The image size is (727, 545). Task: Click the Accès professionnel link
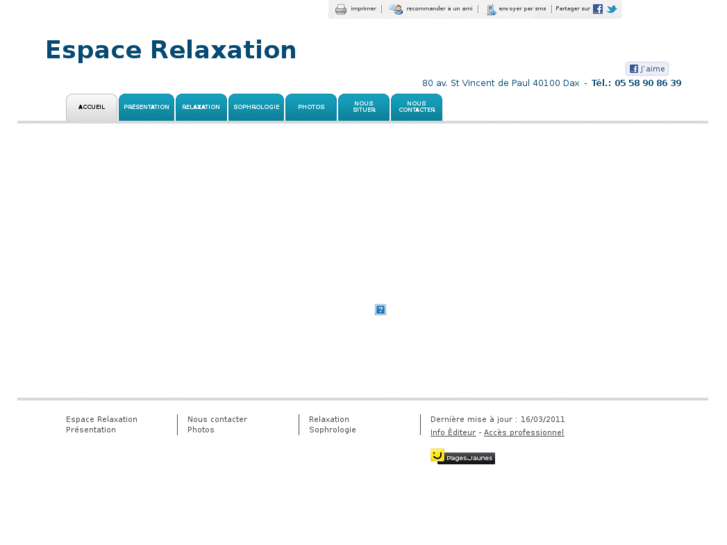(524, 432)
